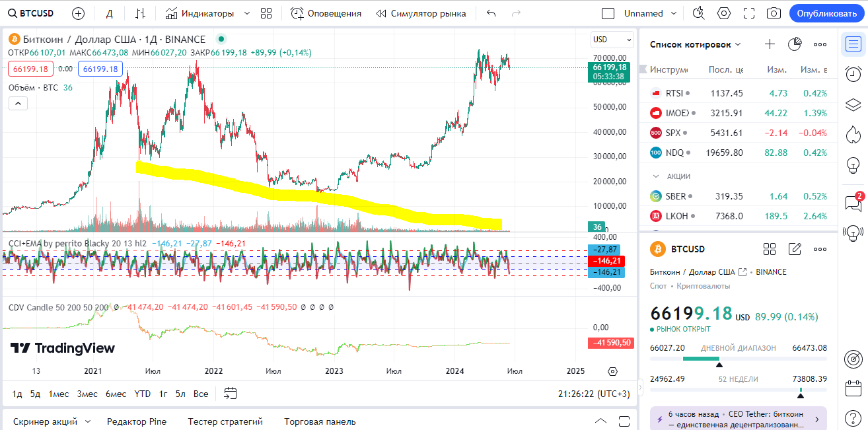Select the 1д date range

click(x=17, y=394)
